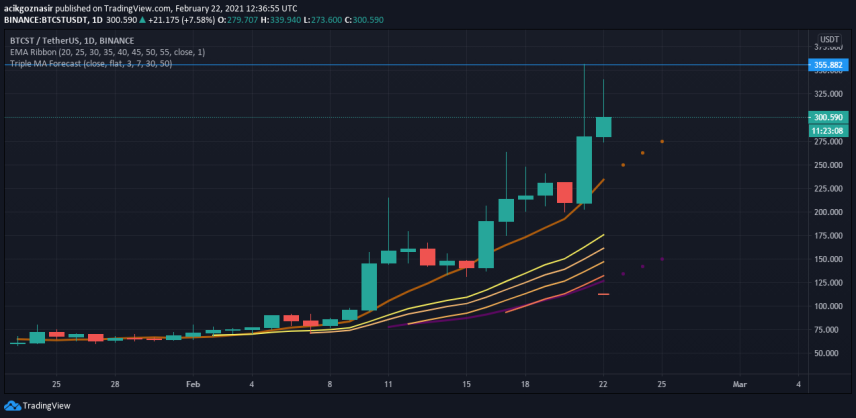Screen dimensions: 856x418
Task: Click the 15 date label on time axis
Action: pos(466,384)
